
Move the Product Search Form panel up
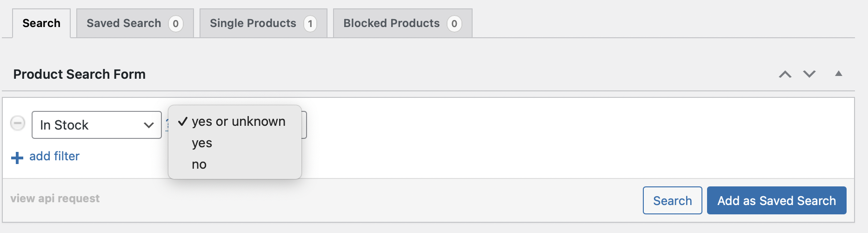pyautogui.click(x=785, y=74)
